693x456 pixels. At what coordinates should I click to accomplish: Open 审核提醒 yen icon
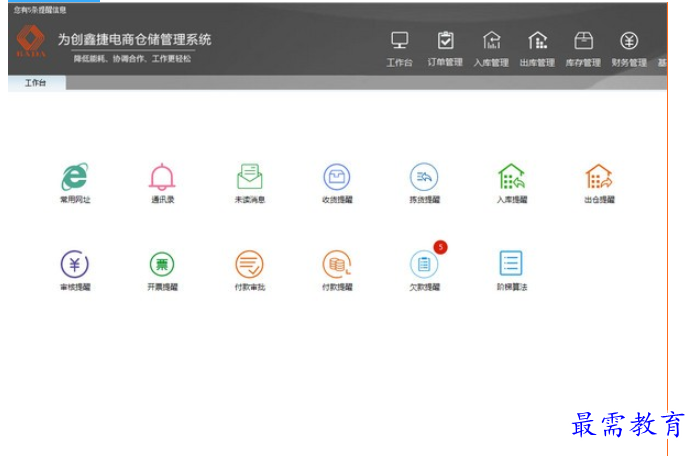point(74,264)
